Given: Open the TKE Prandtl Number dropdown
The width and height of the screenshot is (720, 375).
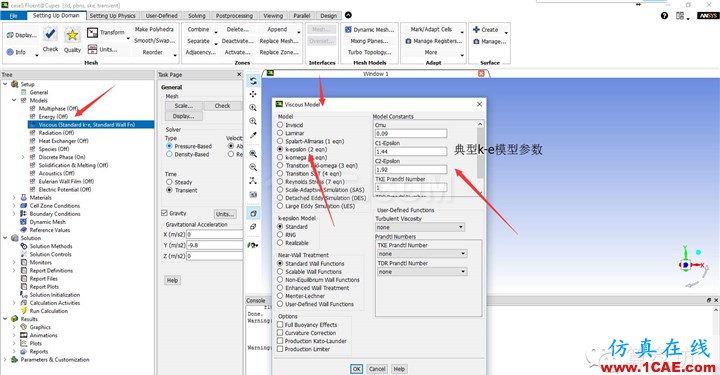Looking at the screenshot, I should [422, 254].
